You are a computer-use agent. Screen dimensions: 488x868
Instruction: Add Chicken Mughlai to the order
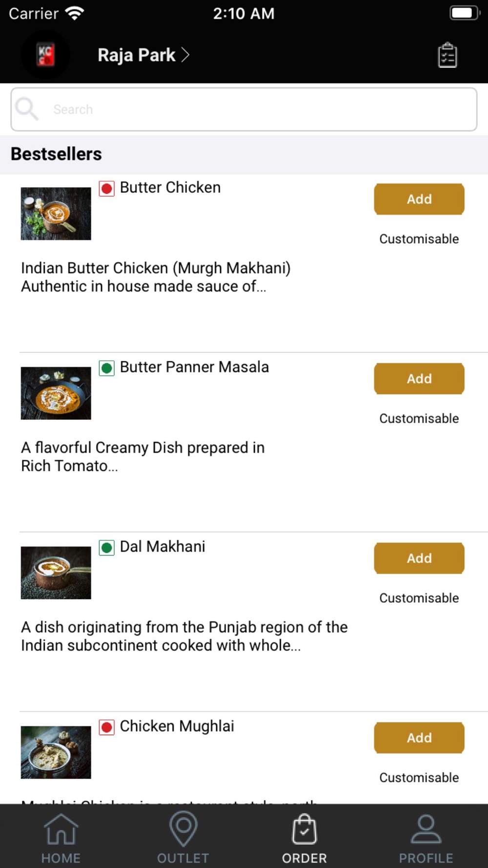tap(419, 738)
